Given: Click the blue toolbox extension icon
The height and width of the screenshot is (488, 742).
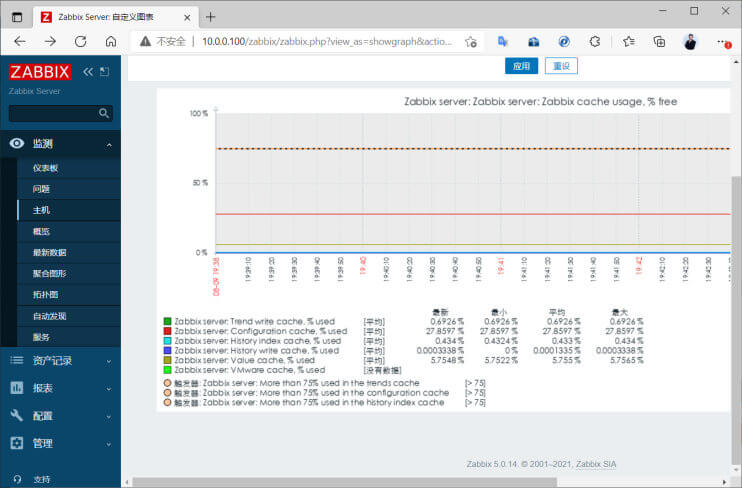Looking at the screenshot, I should [533, 42].
